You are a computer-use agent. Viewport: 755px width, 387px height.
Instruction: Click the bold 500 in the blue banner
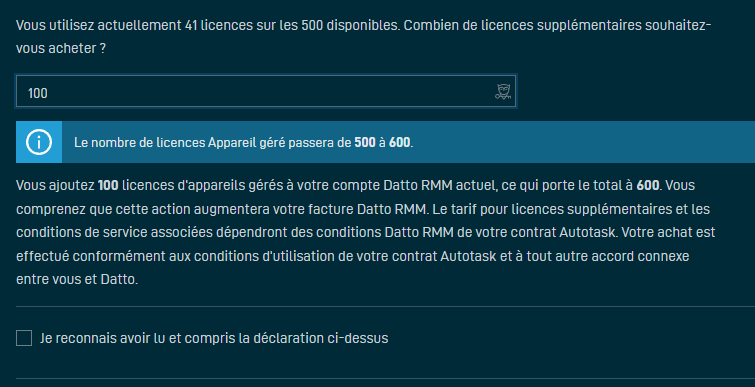pos(364,142)
